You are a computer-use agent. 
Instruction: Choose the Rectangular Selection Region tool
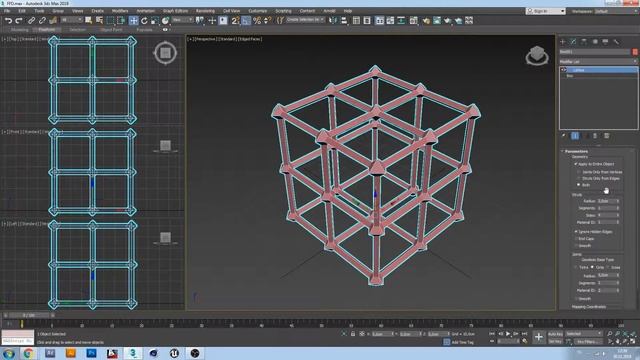[x=111, y=20]
